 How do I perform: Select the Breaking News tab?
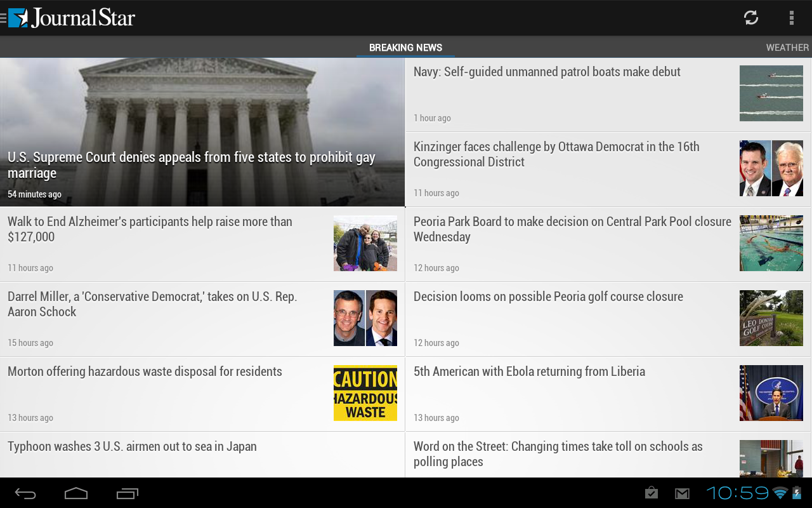[405, 48]
